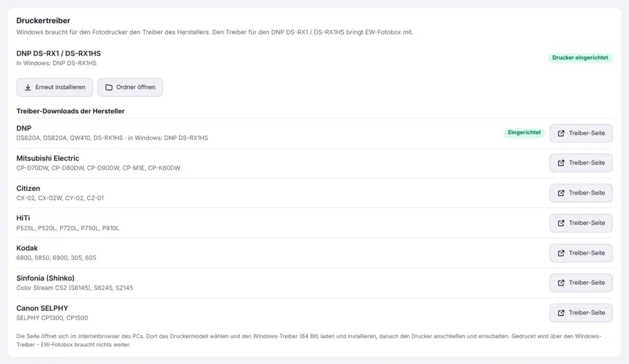Click the external-link icon for Mitsubishi Electric
The image size is (629, 364).
tap(561, 163)
